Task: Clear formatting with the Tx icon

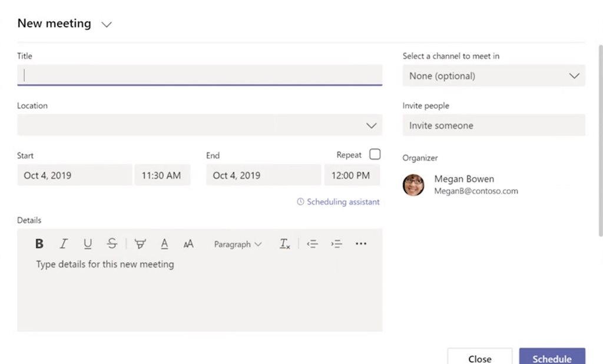Action: click(x=284, y=243)
